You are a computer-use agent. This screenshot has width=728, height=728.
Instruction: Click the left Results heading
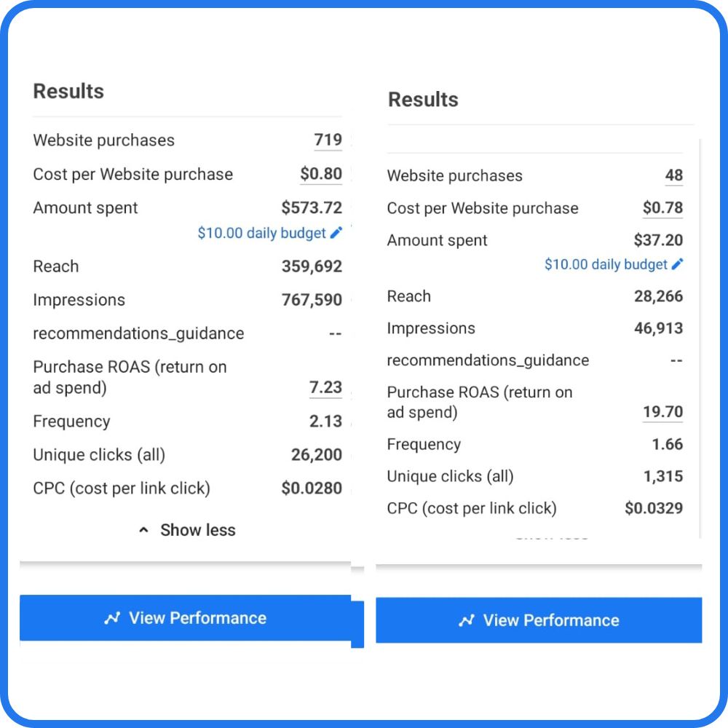click(x=68, y=91)
